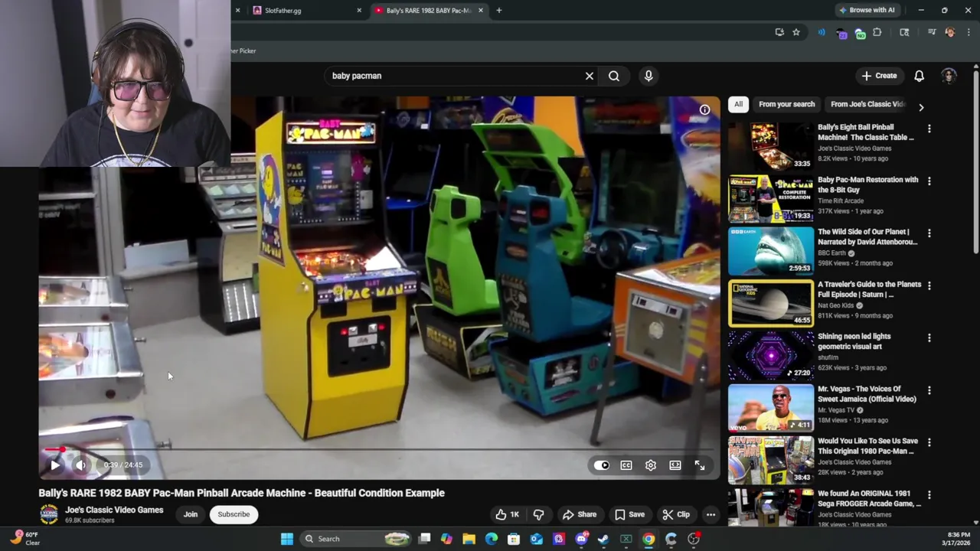Open options for Mr. Vegas video

point(929,390)
